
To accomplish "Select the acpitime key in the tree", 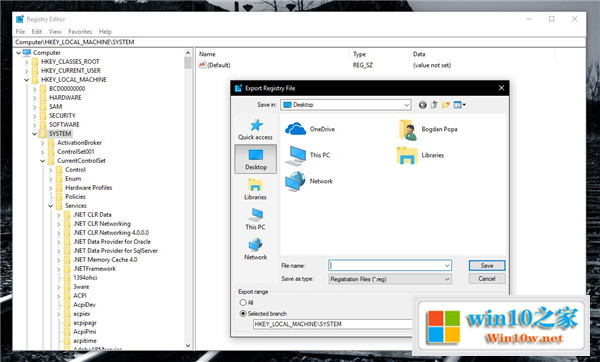I will (x=85, y=341).
